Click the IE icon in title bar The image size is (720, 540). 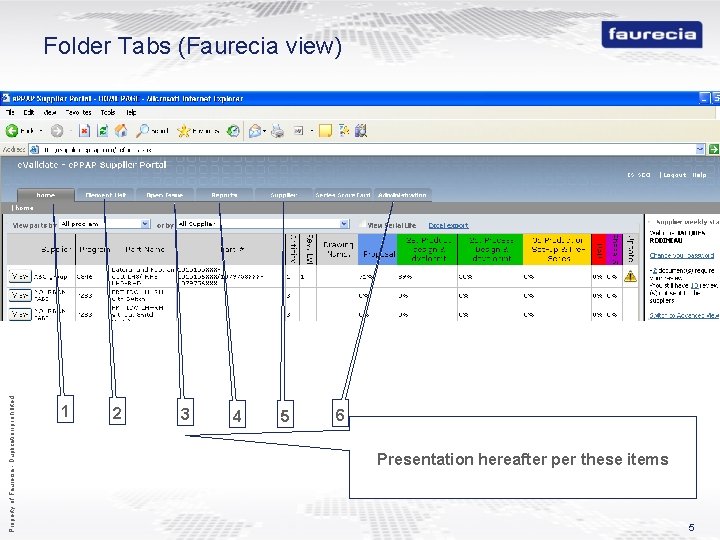(x=6, y=98)
